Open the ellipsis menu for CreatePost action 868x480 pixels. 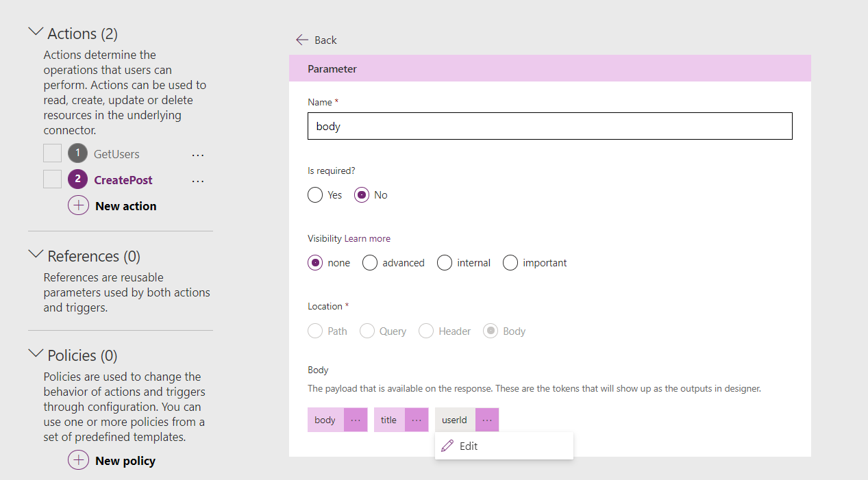pyautogui.click(x=198, y=181)
